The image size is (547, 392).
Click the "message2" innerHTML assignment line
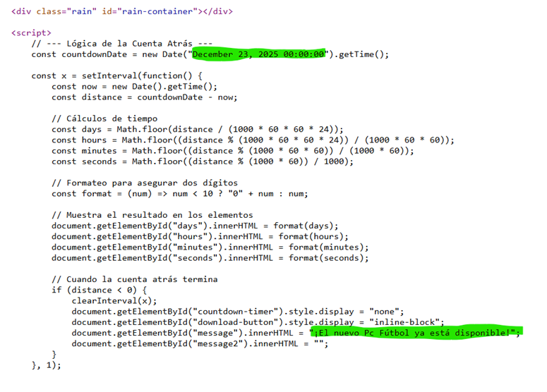pos(200,344)
